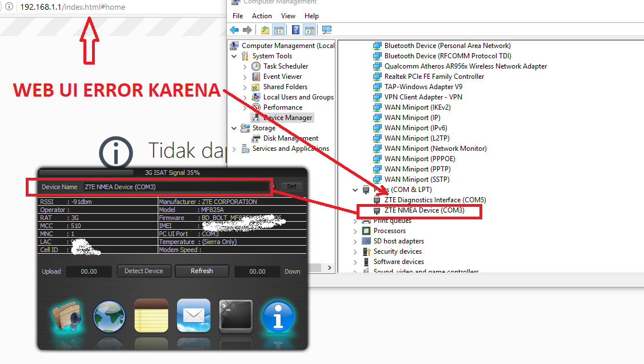Screen dimensions: 644x364
Task: Click the Device Name field showing ZTE NMEA Device
Action: coord(177,187)
